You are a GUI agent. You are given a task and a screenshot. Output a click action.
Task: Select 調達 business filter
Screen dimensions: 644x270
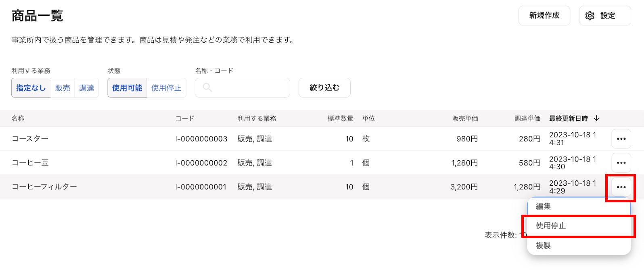(87, 88)
